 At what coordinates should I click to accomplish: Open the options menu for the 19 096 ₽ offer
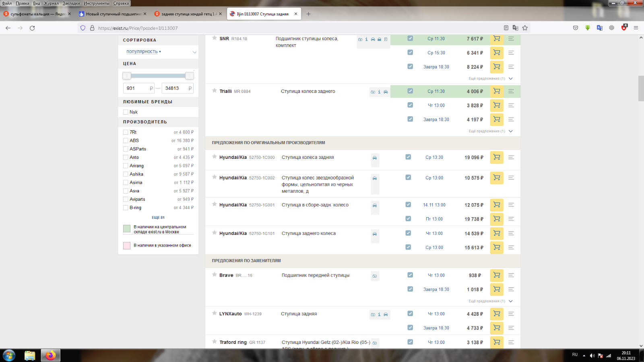point(511,157)
